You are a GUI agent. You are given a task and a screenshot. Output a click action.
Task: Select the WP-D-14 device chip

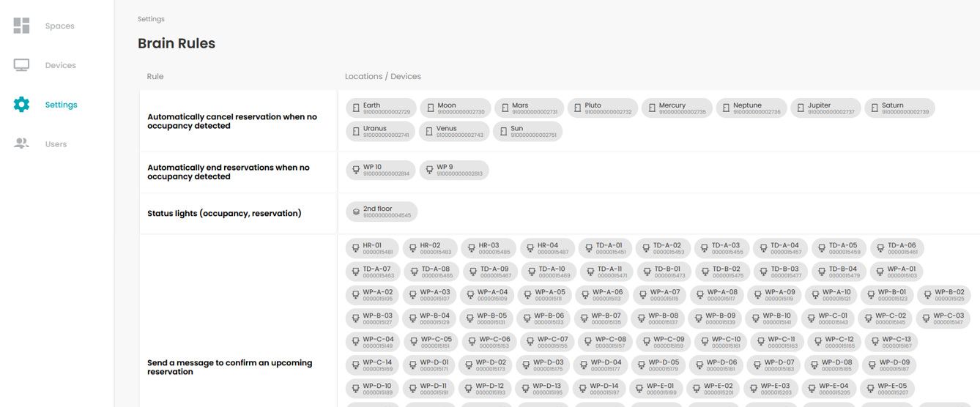coord(600,389)
